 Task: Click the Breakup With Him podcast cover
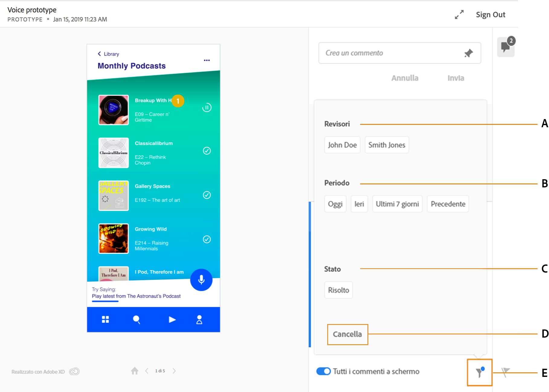114,110
